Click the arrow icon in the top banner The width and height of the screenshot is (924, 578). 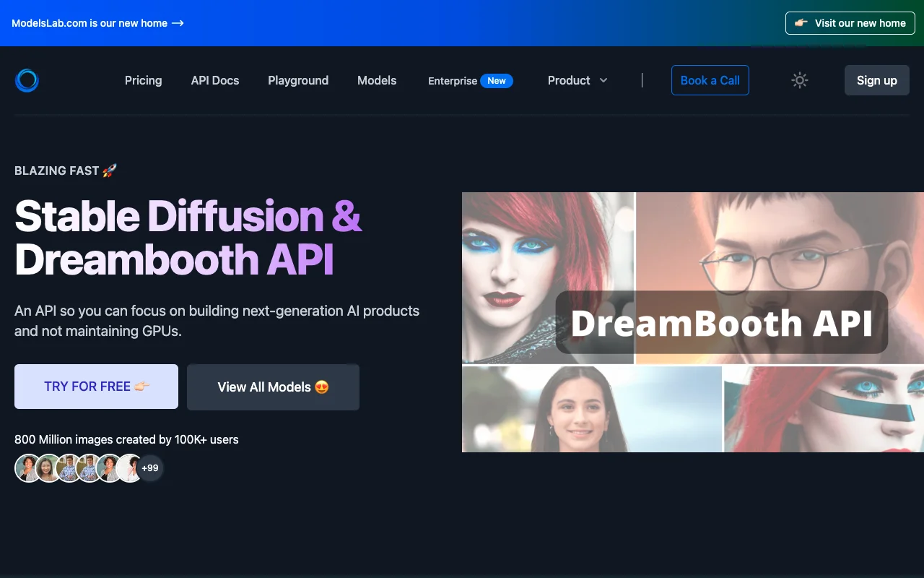(x=178, y=22)
